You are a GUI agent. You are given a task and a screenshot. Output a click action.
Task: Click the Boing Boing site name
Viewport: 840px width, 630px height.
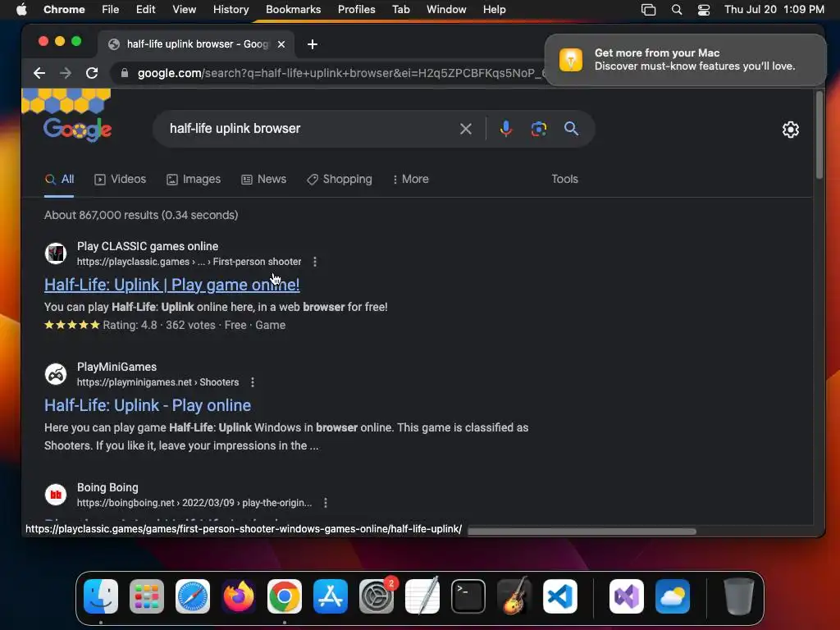(x=107, y=487)
